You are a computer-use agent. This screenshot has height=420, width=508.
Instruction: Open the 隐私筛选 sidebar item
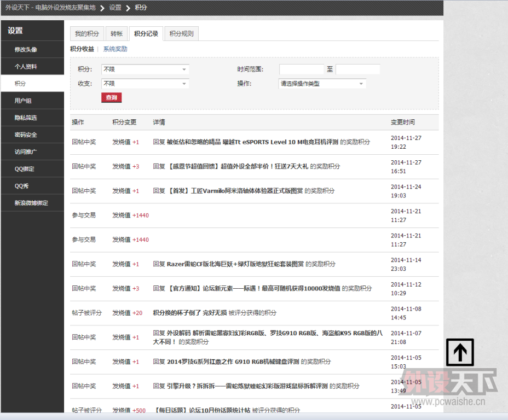point(26,118)
